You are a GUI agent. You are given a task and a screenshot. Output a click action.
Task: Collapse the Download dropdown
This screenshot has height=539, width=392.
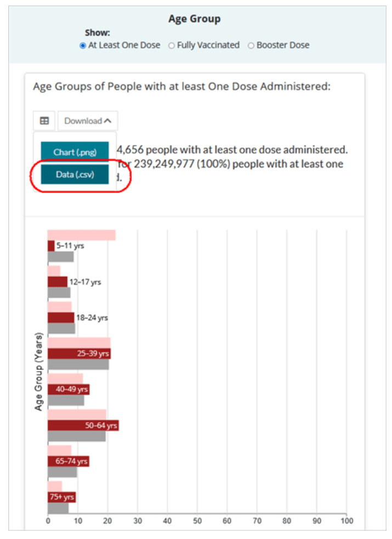[88, 121]
